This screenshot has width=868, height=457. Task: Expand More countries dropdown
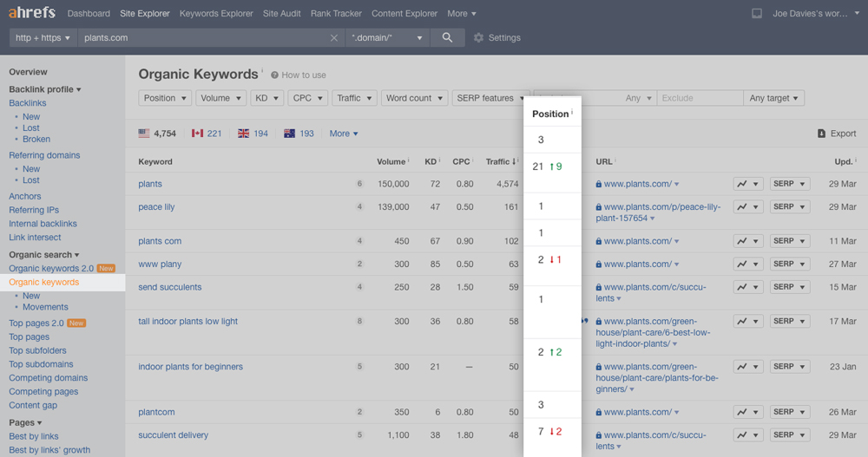tap(343, 134)
